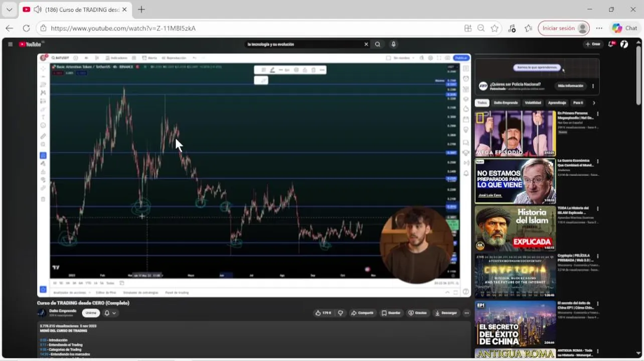
Task: Save the video with Guardar
Action: pyautogui.click(x=391, y=313)
